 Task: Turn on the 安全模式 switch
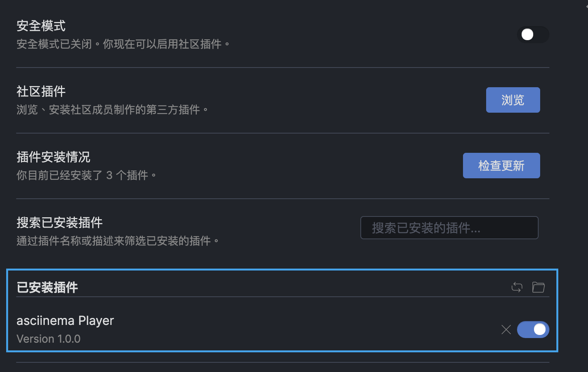[x=533, y=35]
